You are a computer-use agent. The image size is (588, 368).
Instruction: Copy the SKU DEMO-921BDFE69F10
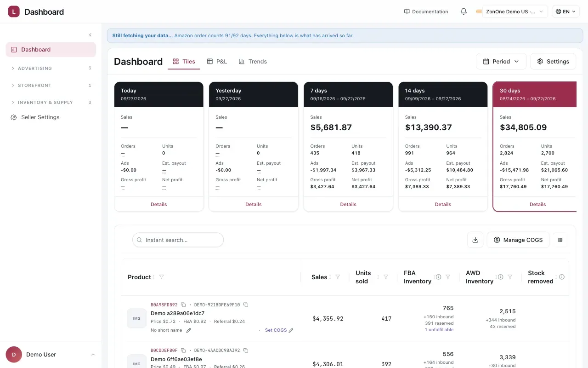(x=246, y=305)
